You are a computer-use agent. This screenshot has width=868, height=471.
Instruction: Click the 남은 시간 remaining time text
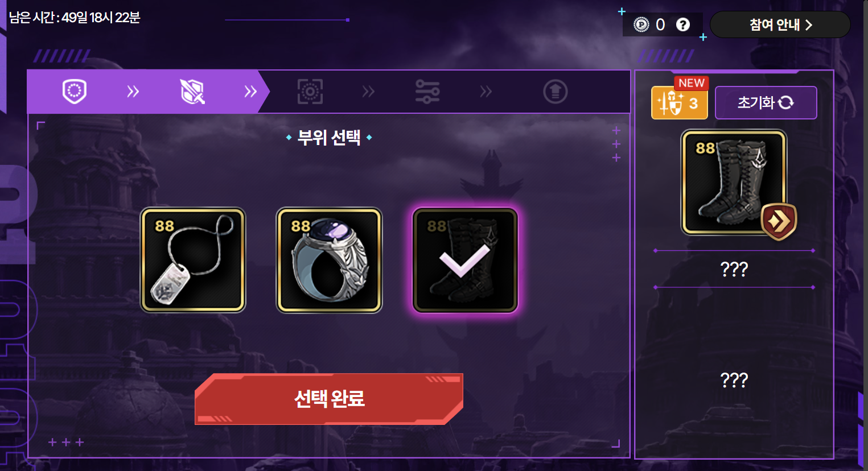pos(75,18)
